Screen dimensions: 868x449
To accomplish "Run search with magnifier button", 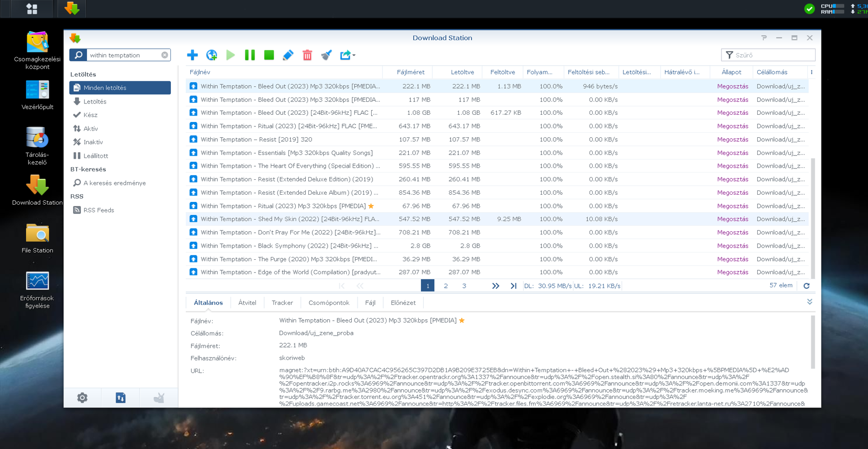I will point(78,55).
